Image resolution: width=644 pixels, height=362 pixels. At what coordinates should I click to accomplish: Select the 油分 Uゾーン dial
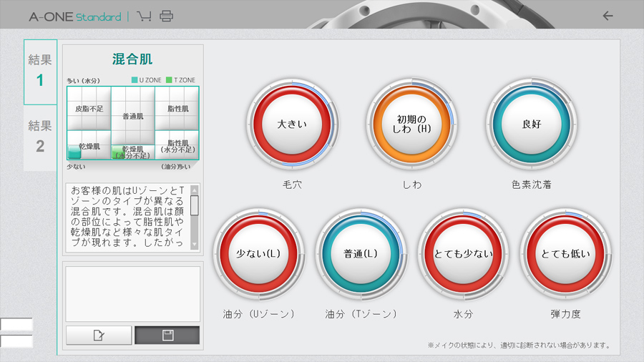point(258,254)
